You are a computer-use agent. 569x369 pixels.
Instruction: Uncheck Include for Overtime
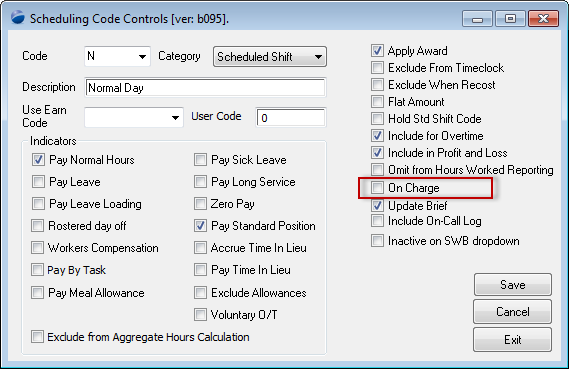[x=377, y=136]
